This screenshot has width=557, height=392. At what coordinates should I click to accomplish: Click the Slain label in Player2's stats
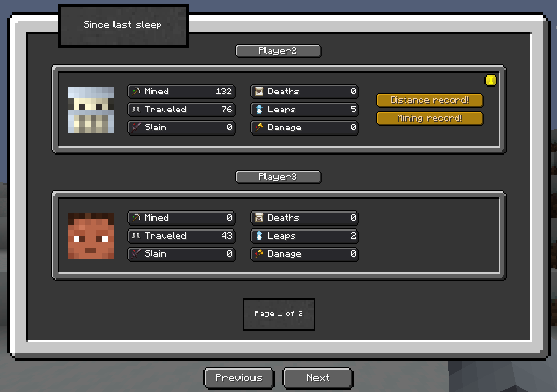coord(155,128)
